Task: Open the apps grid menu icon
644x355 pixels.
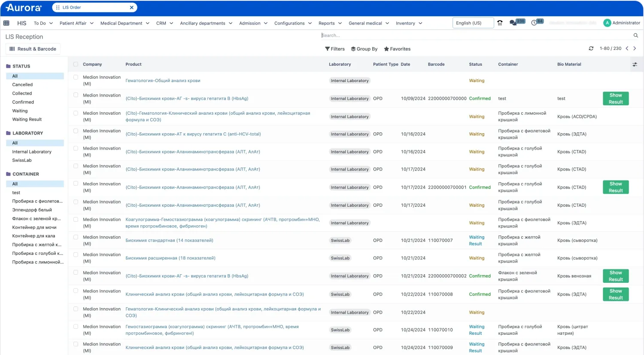Action: 6,23
